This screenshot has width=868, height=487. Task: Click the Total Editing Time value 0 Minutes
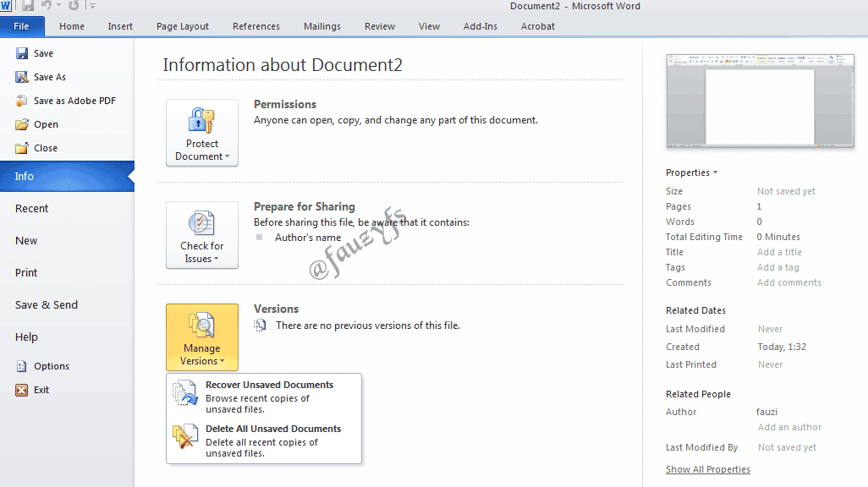(778, 237)
